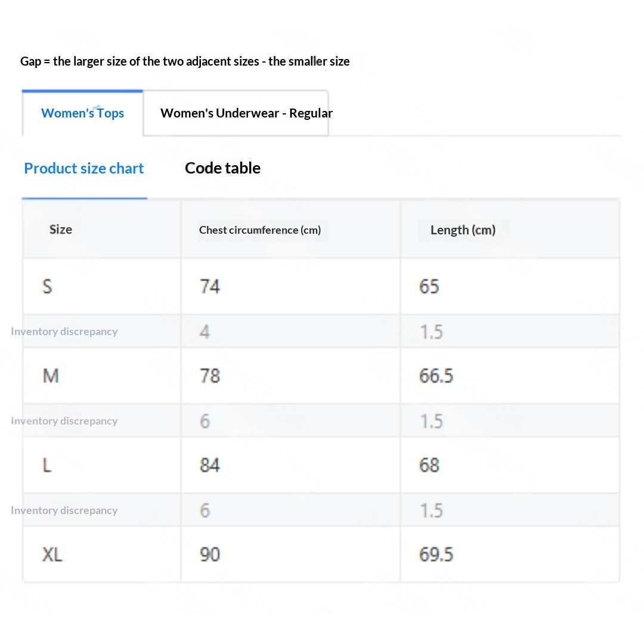Click the Chest circumference (cm) header
644x644 pixels.
click(260, 230)
